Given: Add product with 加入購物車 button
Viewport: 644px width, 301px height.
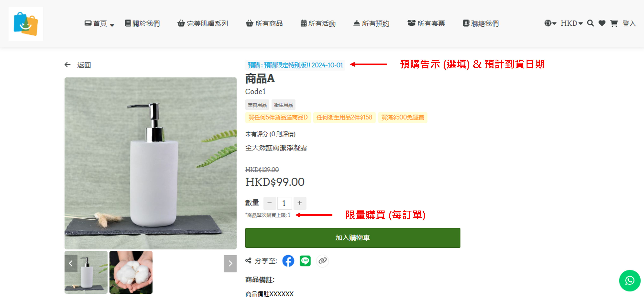Looking at the screenshot, I should [x=353, y=237].
